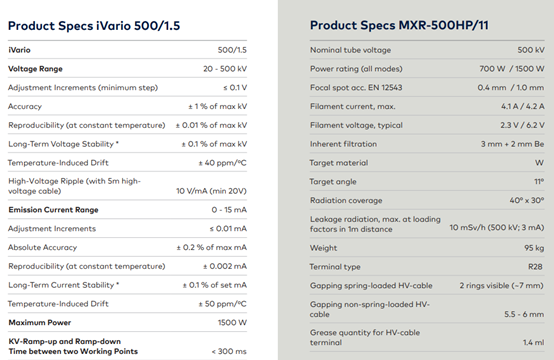
Task: Click the 1500 W maximum power value
Action: point(232,323)
